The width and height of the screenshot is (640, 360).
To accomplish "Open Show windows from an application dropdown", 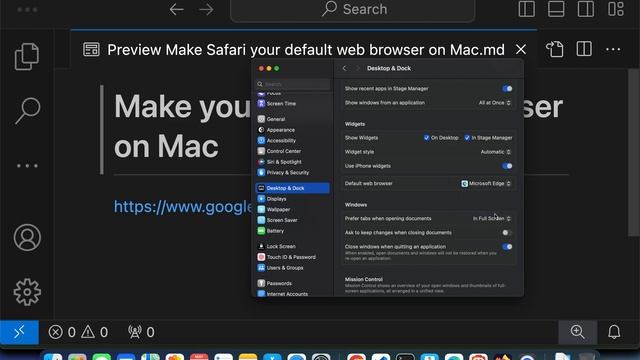I will coord(495,103).
